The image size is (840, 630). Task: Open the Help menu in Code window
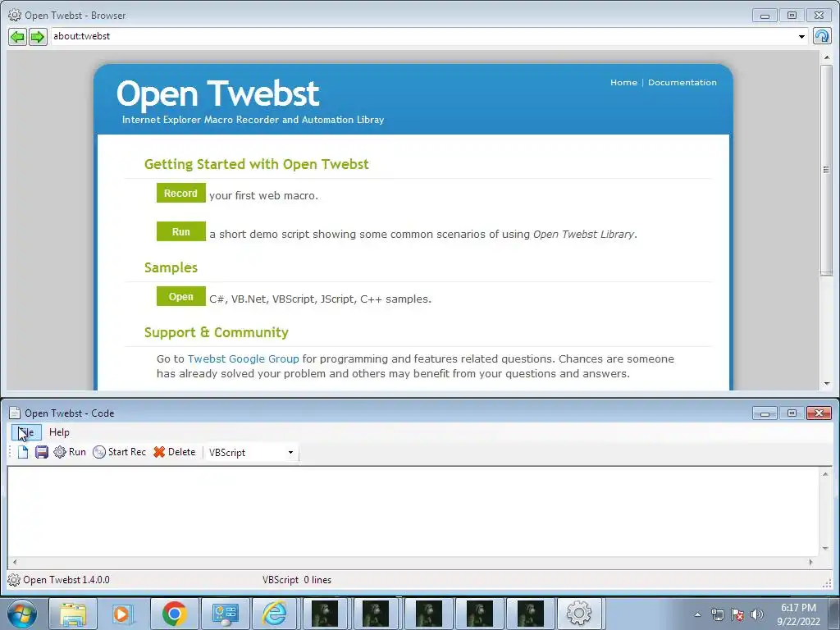coord(59,432)
